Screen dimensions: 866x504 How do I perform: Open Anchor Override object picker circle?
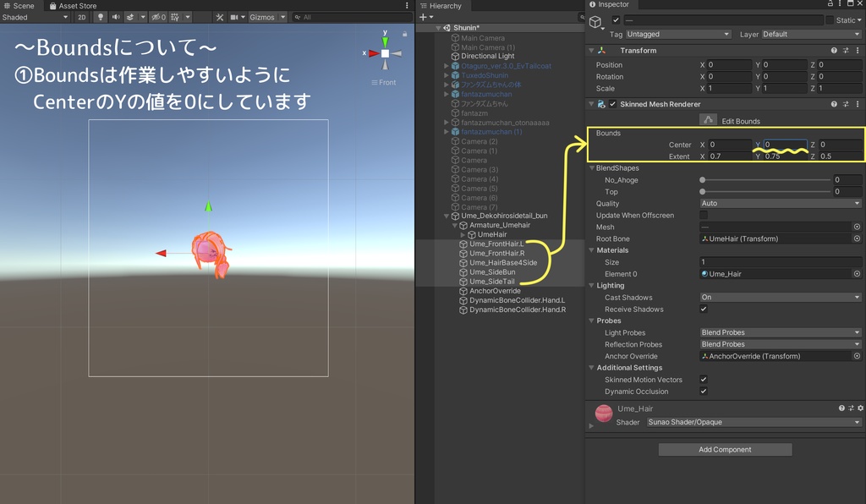tap(857, 356)
